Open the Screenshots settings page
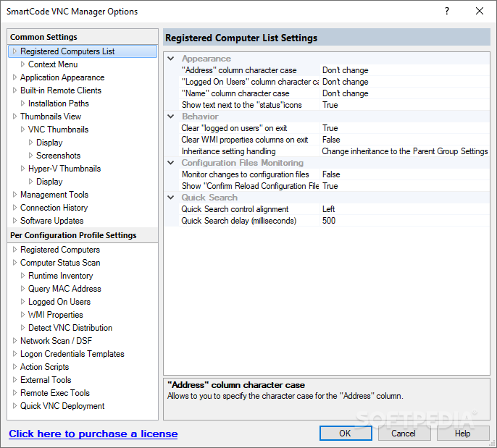Screen dimensions: 497x448 tap(58, 156)
